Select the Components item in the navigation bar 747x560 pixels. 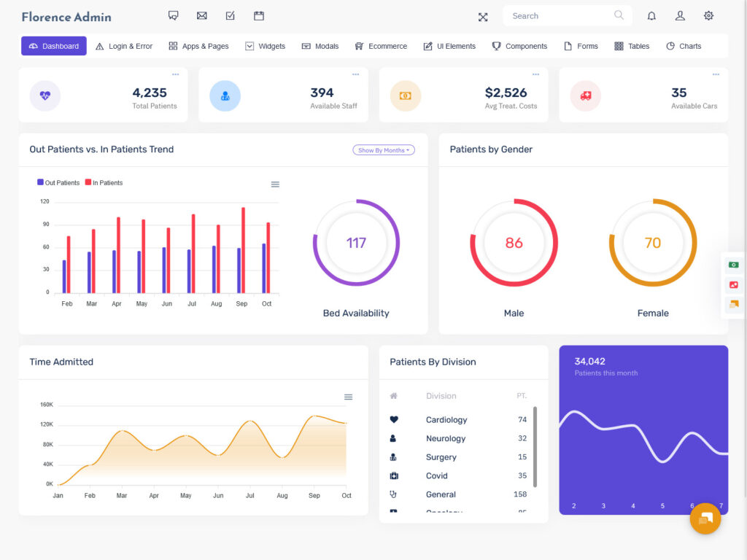pos(520,45)
